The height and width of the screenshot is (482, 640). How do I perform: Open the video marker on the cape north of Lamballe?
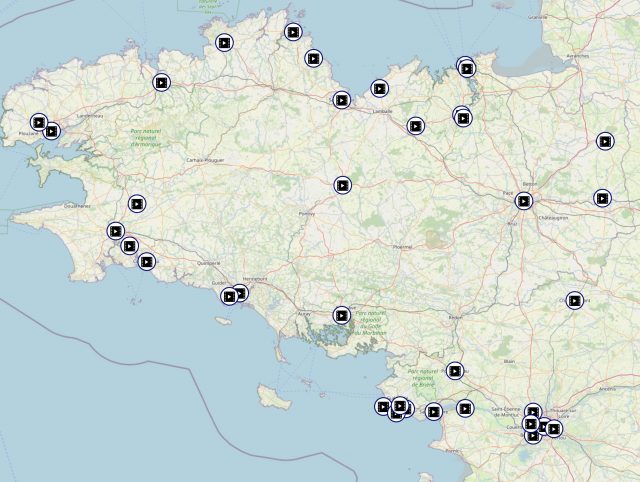(x=380, y=88)
